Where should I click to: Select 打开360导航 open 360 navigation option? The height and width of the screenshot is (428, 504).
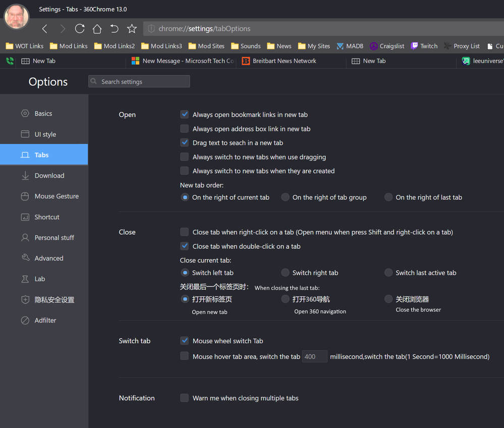tap(285, 299)
